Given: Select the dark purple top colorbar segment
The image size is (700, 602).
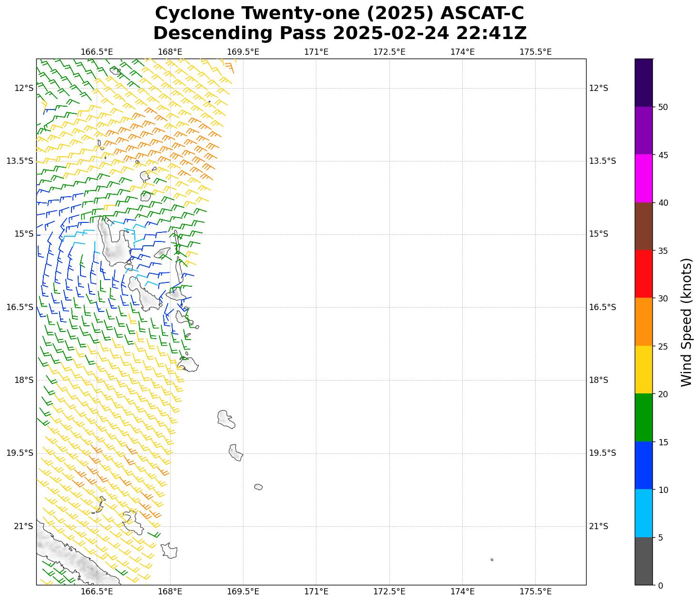Looking at the screenshot, I should (643, 82).
